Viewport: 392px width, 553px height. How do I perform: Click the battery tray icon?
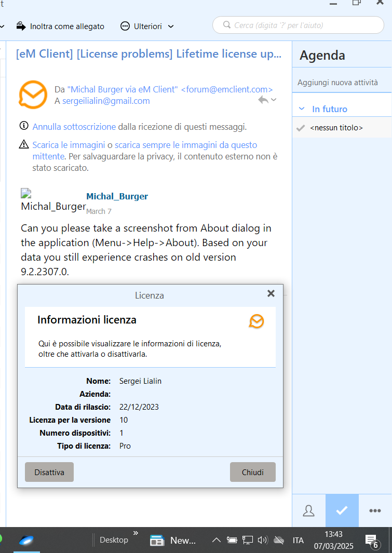point(232,540)
